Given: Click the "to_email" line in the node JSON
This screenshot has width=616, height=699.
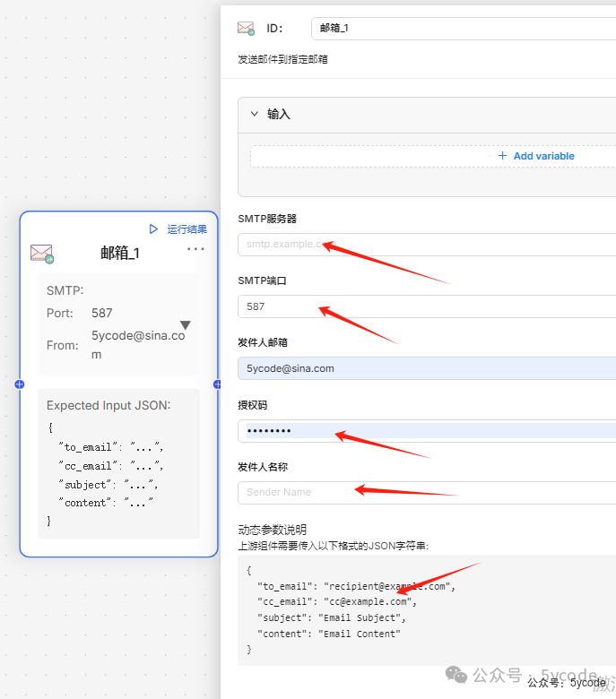Looking at the screenshot, I should [x=111, y=446].
